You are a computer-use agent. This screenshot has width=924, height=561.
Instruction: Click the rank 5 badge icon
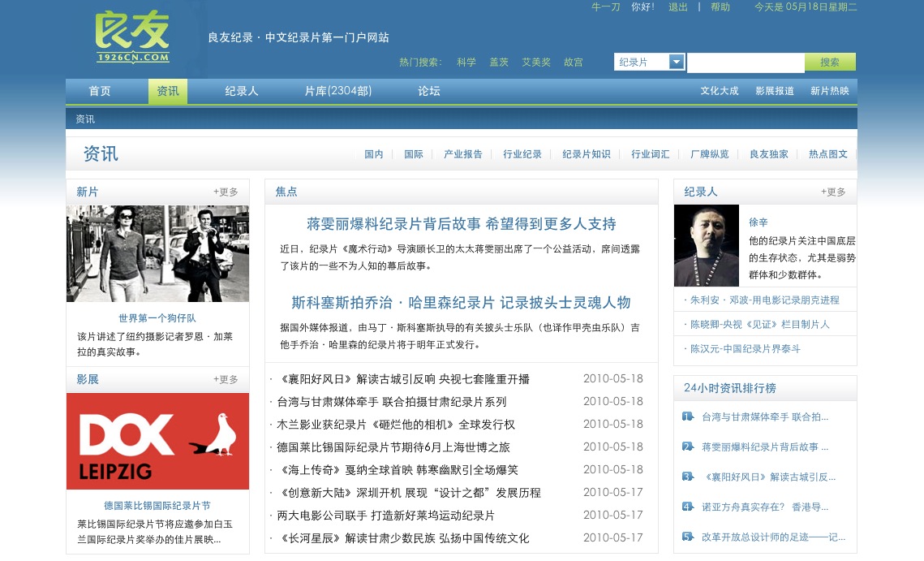pyautogui.click(x=687, y=537)
